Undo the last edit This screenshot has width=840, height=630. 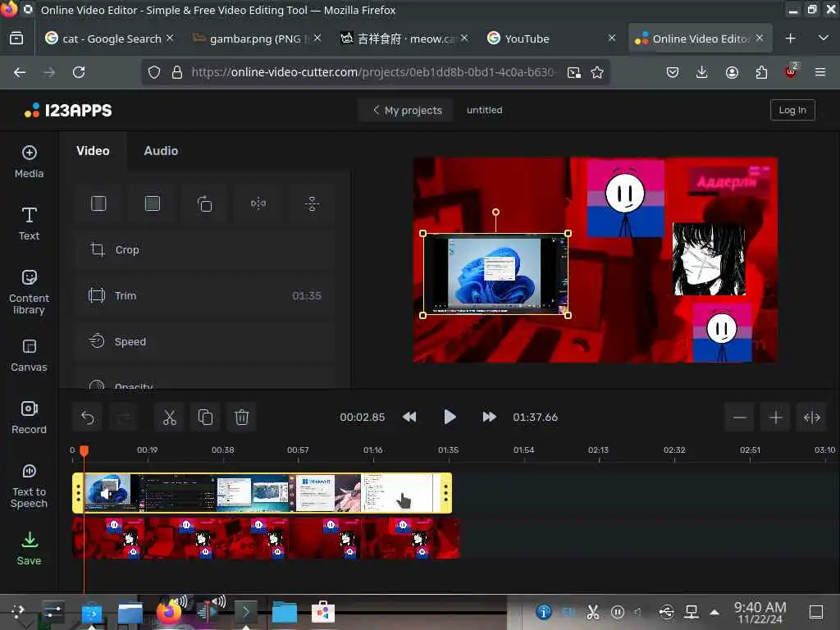(x=87, y=418)
